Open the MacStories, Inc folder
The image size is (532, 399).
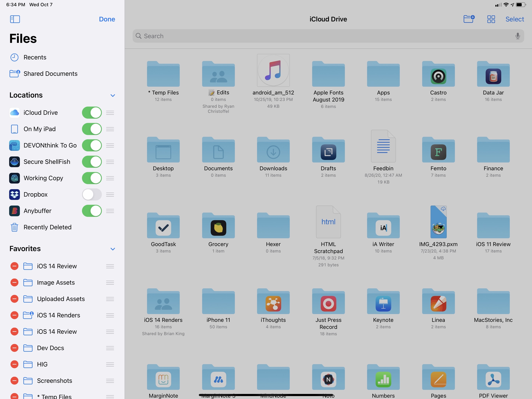(x=493, y=301)
